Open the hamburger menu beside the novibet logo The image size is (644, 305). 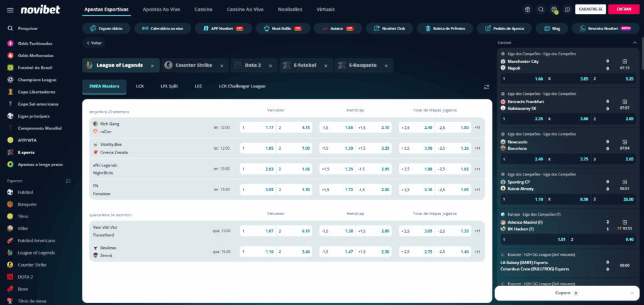point(8,9)
